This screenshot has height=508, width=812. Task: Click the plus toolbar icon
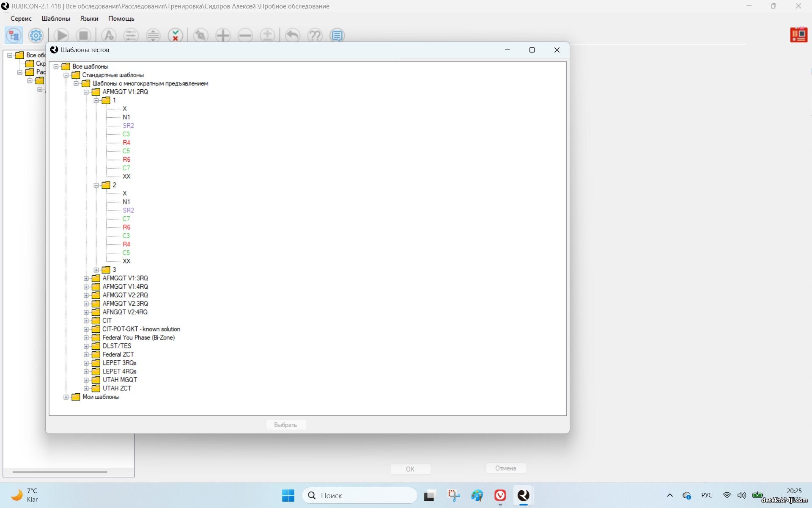tap(223, 35)
